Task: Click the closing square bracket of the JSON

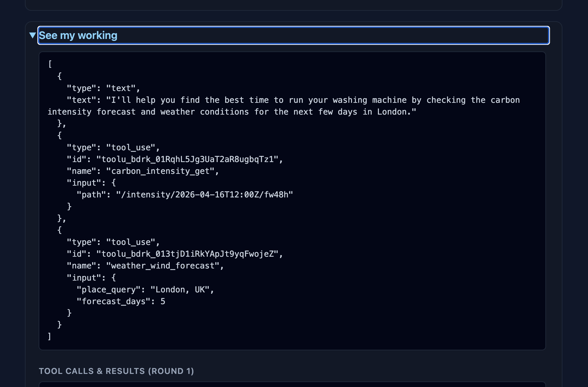Action: point(49,336)
